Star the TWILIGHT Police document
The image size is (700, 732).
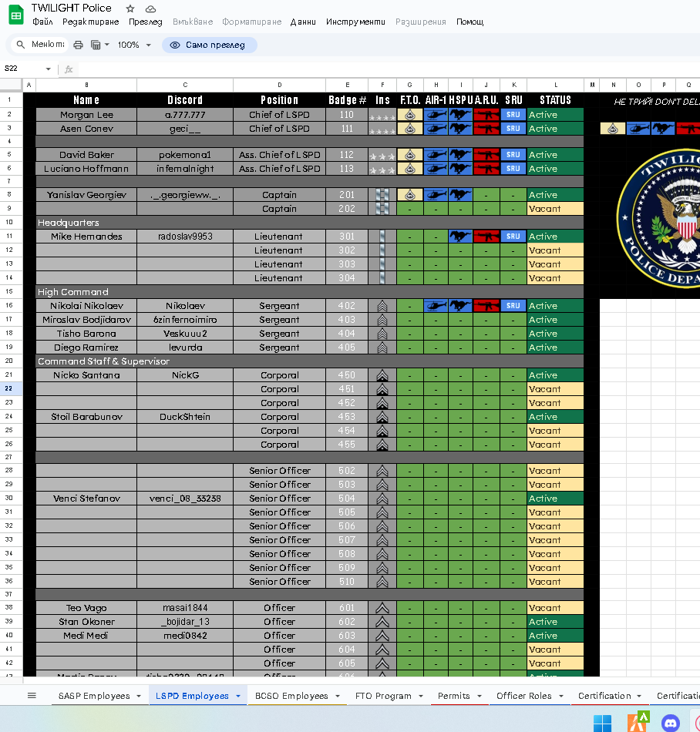tap(130, 8)
